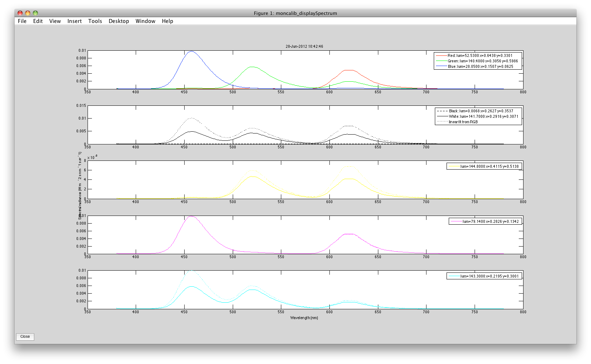Open the File menu
The image size is (591, 364).
click(22, 21)
